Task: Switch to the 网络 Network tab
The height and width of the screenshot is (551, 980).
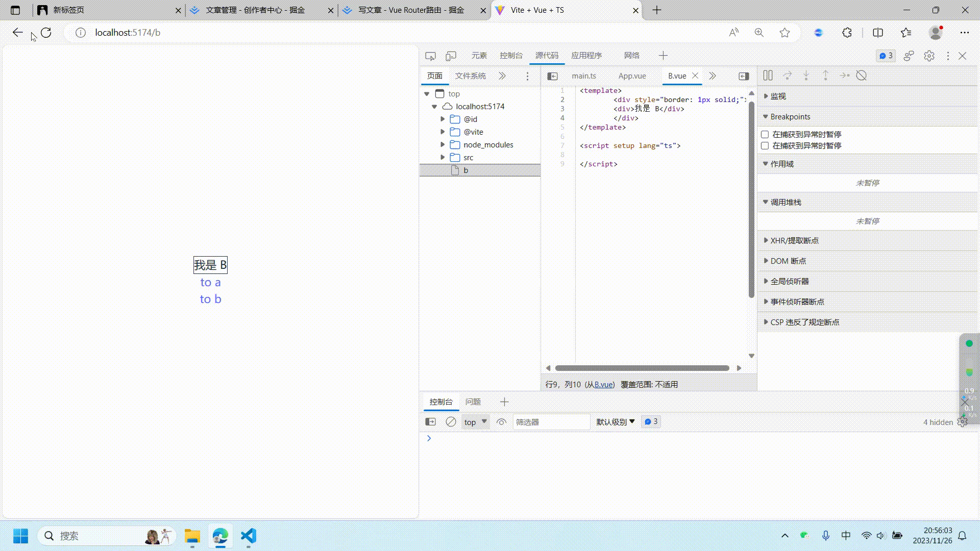Action: [x=631, y=56]
